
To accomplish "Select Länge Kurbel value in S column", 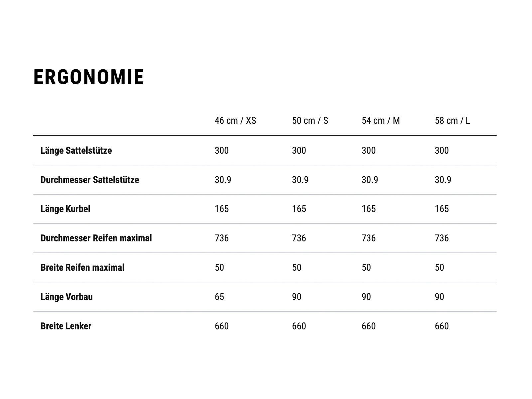I will 299,209.
